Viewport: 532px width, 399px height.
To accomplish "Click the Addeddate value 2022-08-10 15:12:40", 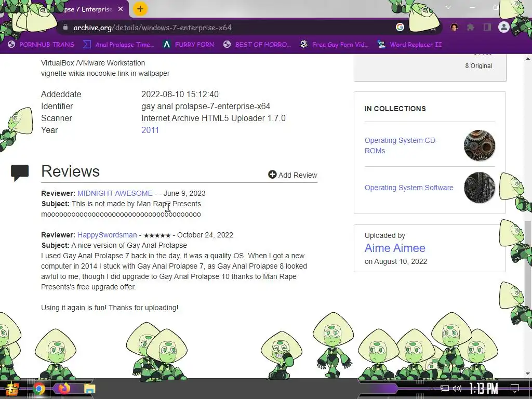I will (180, 95).
